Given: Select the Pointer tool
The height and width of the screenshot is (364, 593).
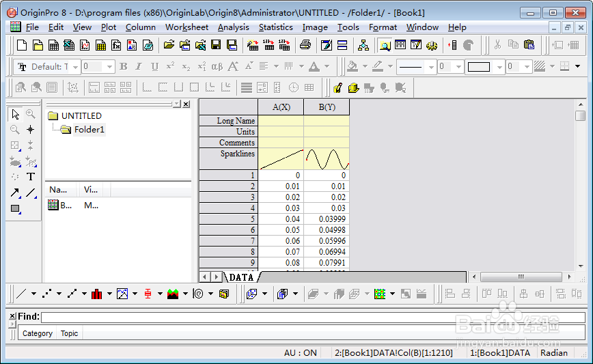Looking at the screenshot, I should pyautogui.click(x=15, y=114).
